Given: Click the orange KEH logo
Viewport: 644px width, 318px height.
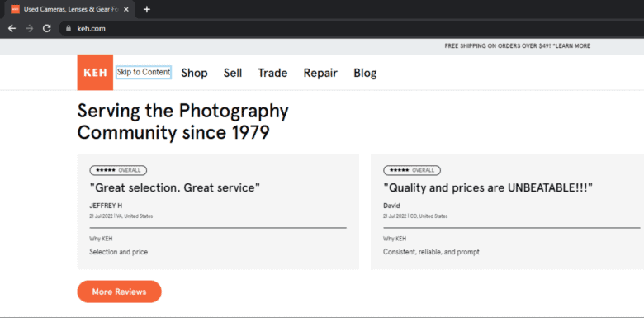Looking at the screenshot, I should [x=95, y=73].
